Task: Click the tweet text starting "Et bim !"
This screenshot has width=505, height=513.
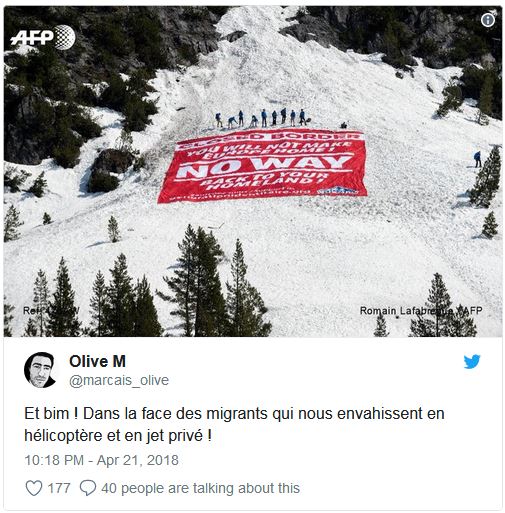Action: (x=234, y=424)
